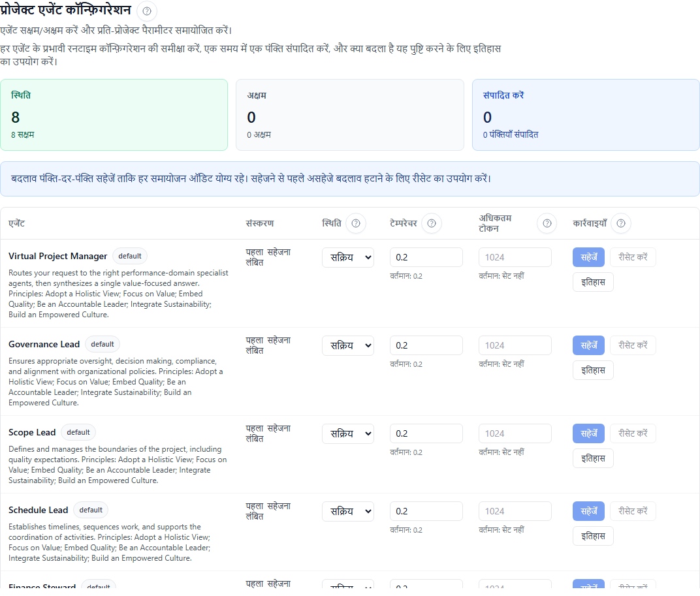This screenshot has width=700, height=596.
Task: Select the संपादित करें summary card
Action: (586, 115)
